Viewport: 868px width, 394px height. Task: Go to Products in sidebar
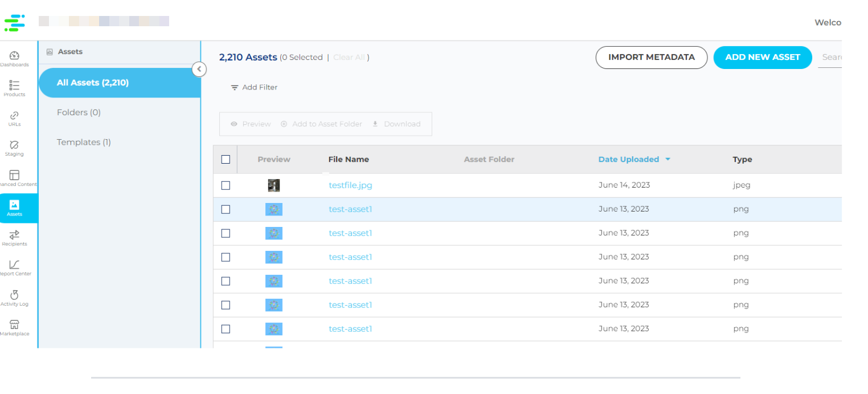[15, 86]
